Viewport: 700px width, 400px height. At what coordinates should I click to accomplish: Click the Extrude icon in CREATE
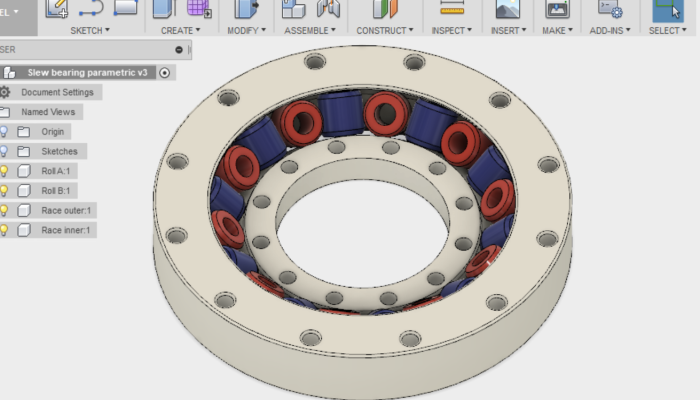164,8
